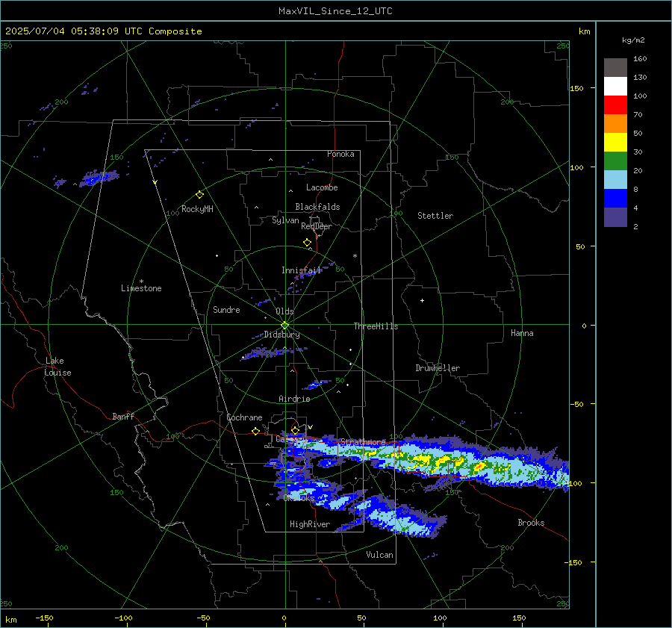This screenshot has width=672, height=628.
Task: Click the 150 tick on bottom axis
Action: point(519,618)
